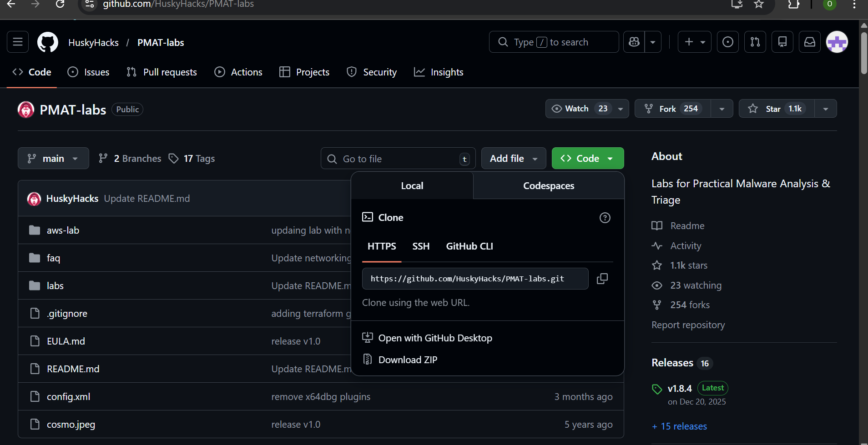Select the HTTPS clone URL text field
Screen dimensions: 868x445
point(475,279)
